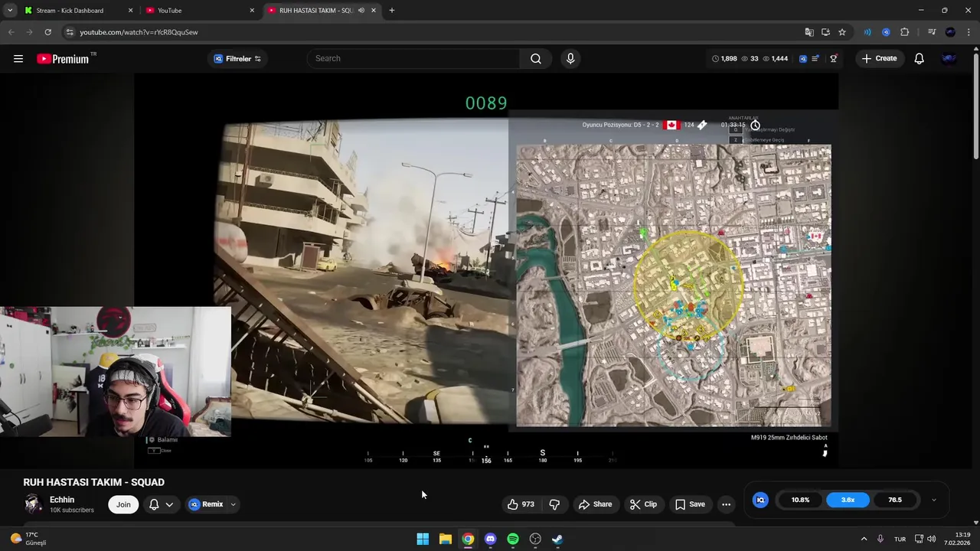Open Steam from taskbar
980x551 pixels.
(557, 539)
